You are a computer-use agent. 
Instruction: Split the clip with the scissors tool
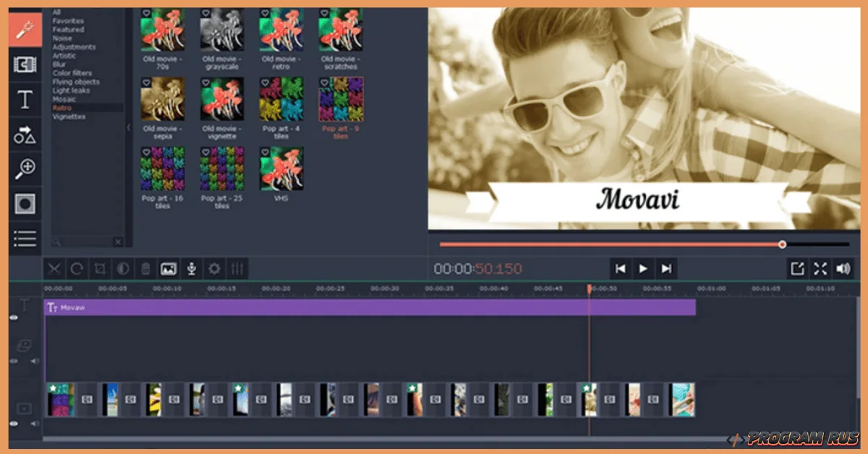[x=54, y=268]
